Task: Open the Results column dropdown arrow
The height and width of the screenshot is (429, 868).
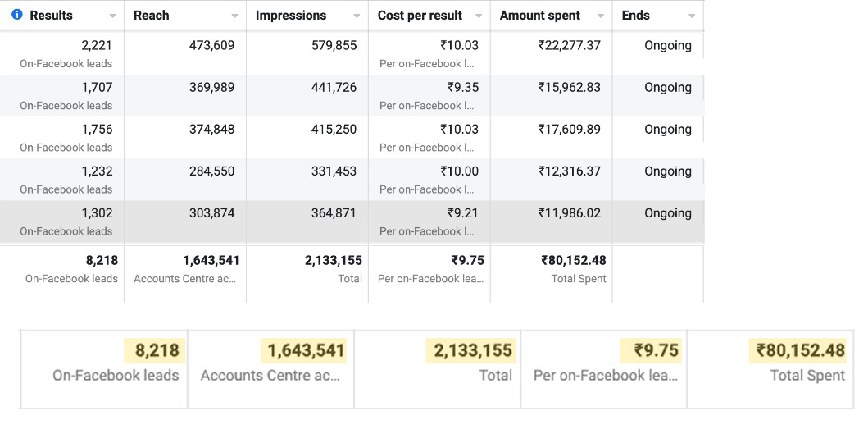Action: [112, 16]
